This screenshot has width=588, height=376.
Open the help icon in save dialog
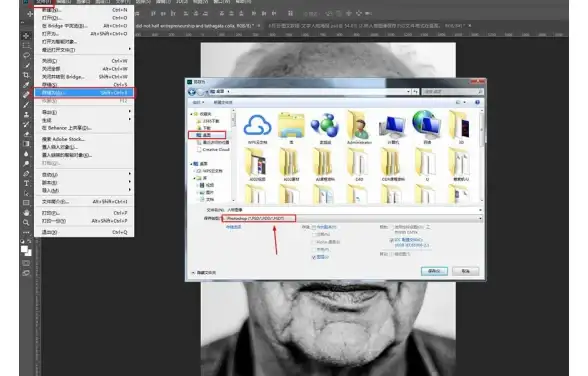[477, 102]
